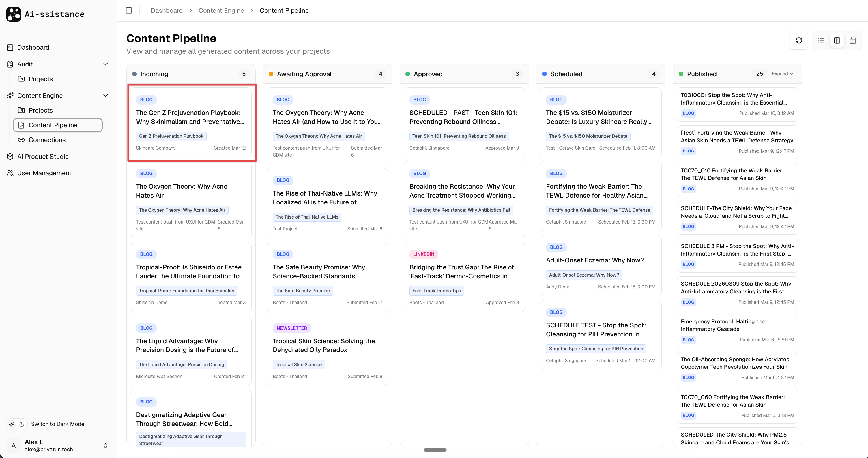Navigate to Dashboard via breadcrumb

coord(167,10)
